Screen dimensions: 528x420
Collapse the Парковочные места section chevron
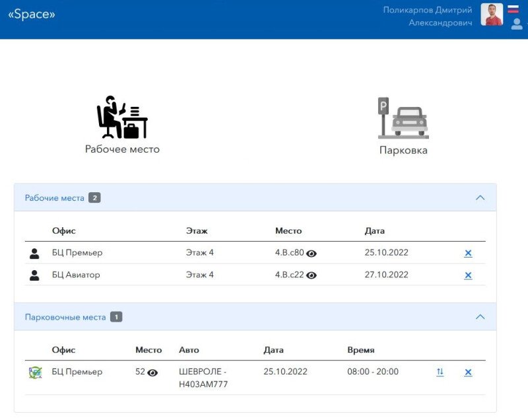(480, 317)
